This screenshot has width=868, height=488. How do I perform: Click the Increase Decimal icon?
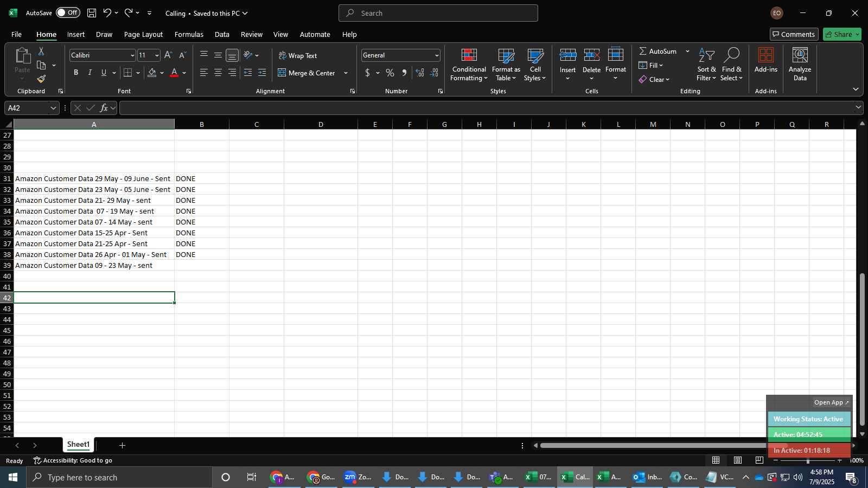tap(420, 73)
